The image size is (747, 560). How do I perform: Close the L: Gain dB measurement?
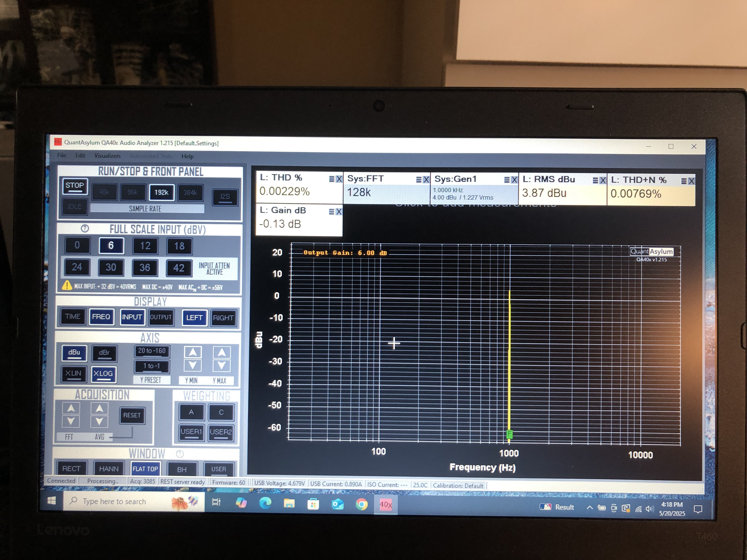click(x=339, y=212)
